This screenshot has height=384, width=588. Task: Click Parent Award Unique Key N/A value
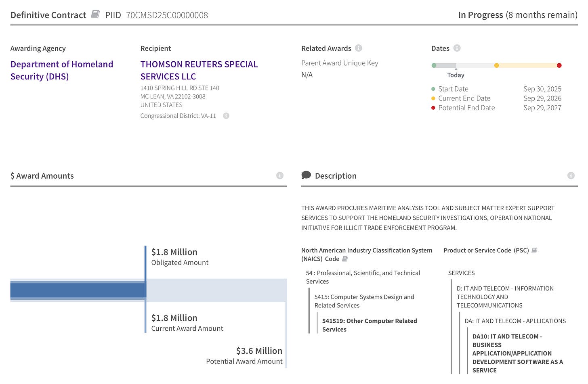click(307, 75)
